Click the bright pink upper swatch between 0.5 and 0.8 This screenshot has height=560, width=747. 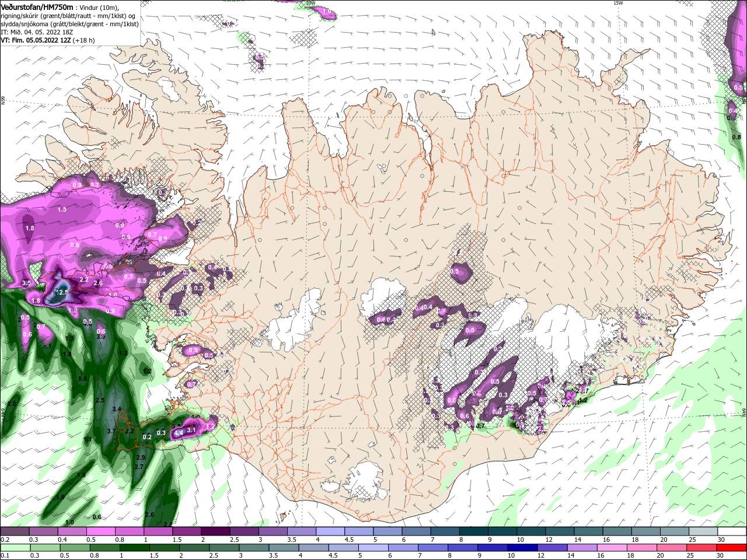tap(100, 531)
